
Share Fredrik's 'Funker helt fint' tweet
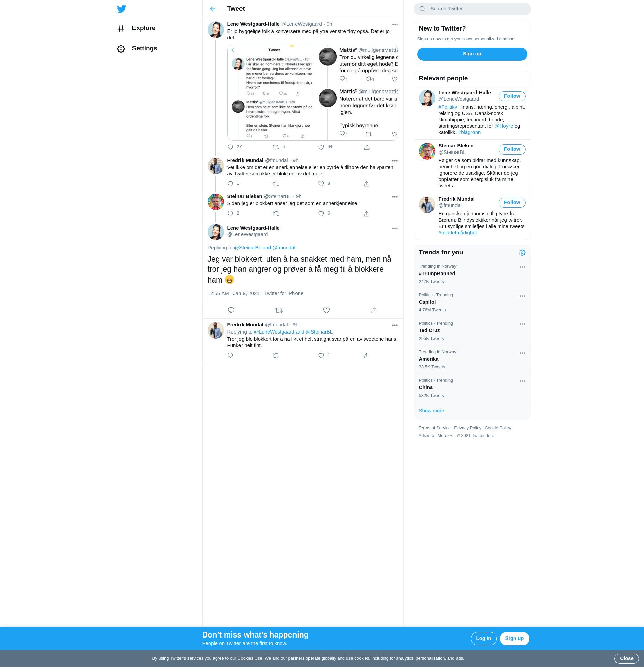(x=367, y=355)
